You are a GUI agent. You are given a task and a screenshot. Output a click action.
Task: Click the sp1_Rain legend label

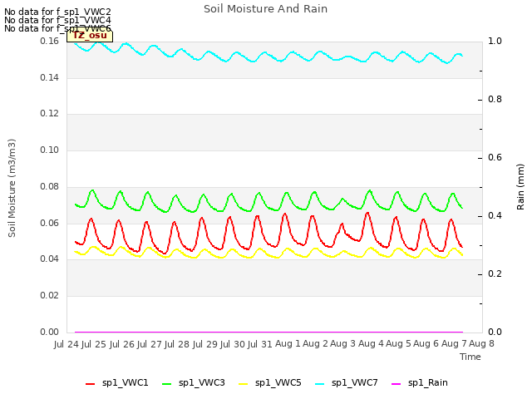[428, 382]
